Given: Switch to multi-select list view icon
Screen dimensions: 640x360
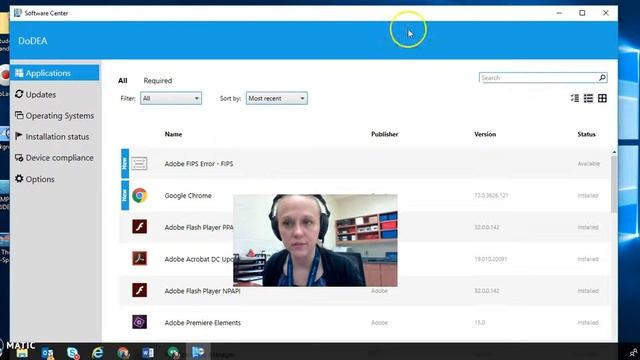Looking at the screenshot, I should pos(575,98).
